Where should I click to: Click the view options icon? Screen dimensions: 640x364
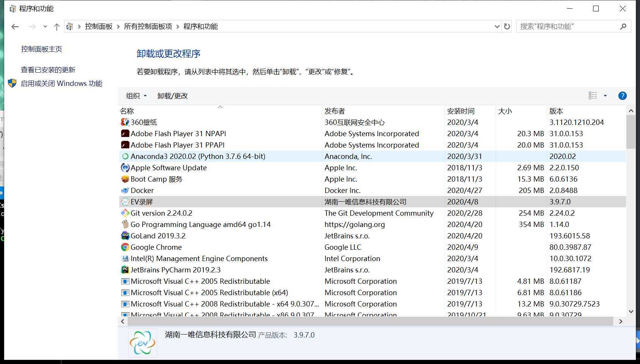593,96
